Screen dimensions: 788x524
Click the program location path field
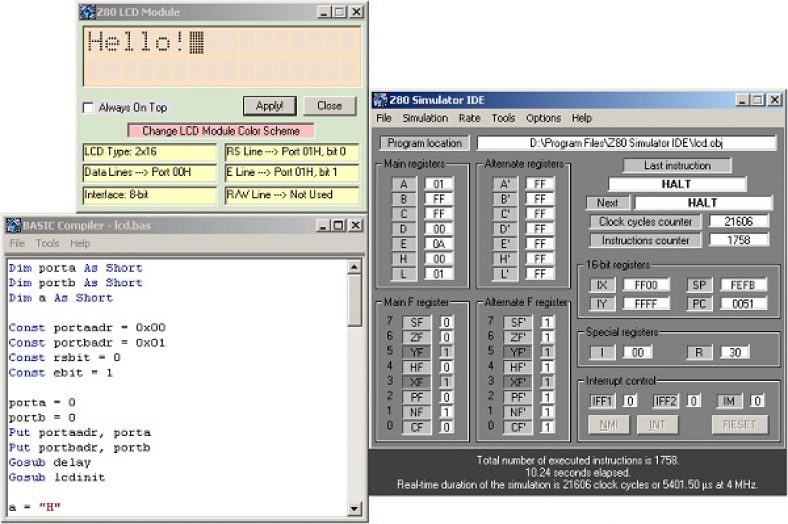pos(626,143)
